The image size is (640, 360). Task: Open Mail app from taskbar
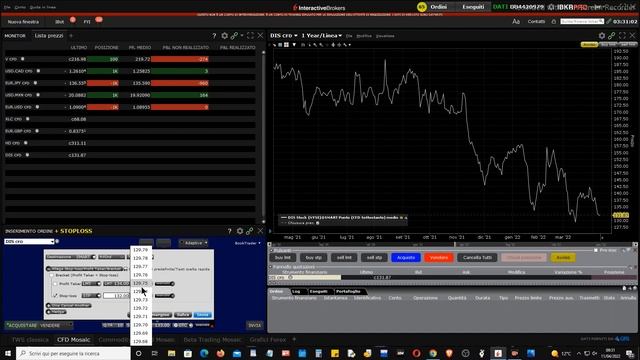click(237, 353)
